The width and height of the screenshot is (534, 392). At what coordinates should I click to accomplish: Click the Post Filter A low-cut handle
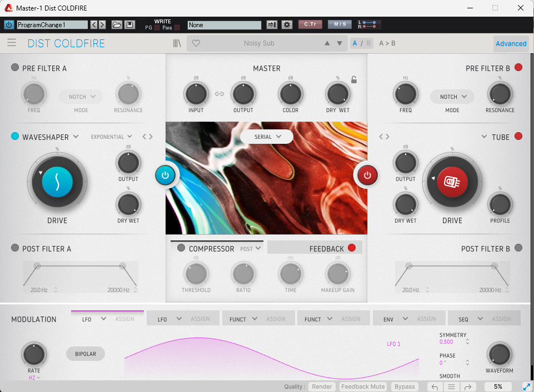click(37, 266)
